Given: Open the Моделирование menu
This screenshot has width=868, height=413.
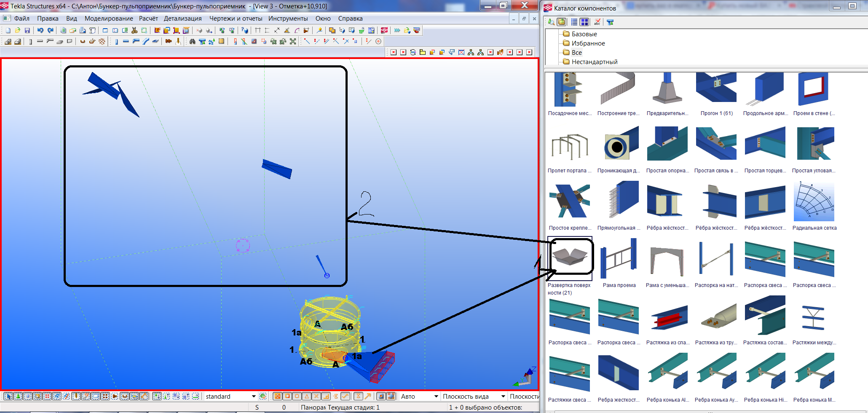Looking at the screenshot, I should tap(109, 19).
